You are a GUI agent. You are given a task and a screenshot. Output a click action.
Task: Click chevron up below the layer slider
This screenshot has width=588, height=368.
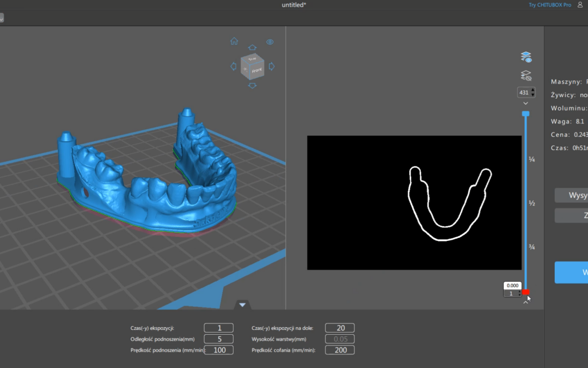(525, 301)
